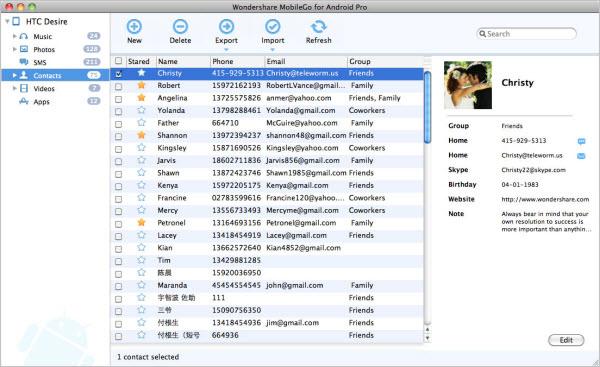The height and width of the screenshot is (367, 600).
Task: Check the Lacey row checkbox
Action: pos(119,237)
